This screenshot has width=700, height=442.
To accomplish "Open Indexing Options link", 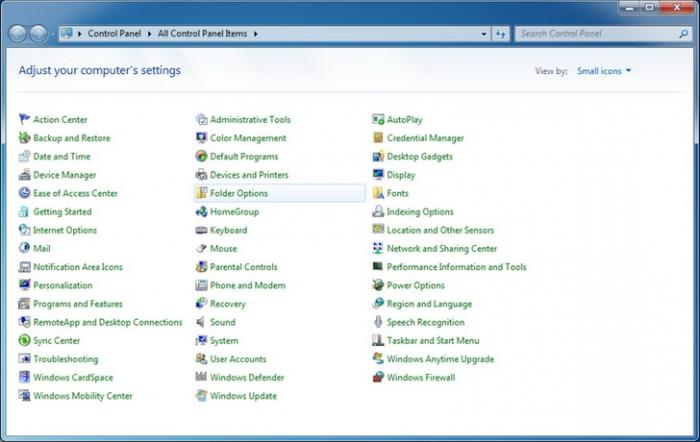I will pos(420,212).
